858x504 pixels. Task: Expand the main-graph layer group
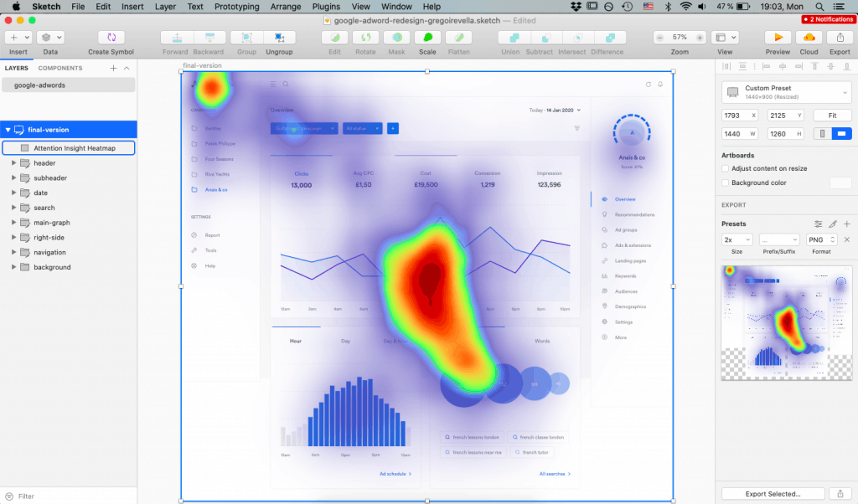point(13,223)
